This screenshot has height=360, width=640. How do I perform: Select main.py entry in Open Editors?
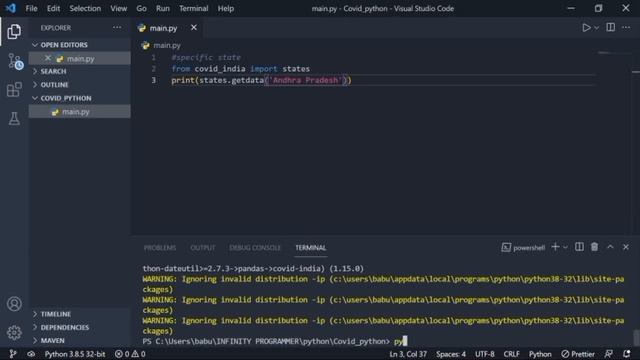pos(80,58)
